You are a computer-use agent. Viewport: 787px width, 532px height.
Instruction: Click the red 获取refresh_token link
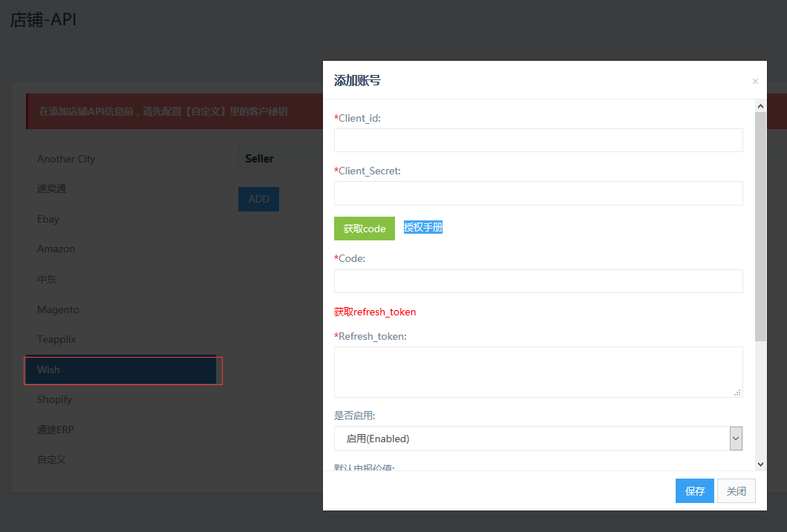click(375, 312)
